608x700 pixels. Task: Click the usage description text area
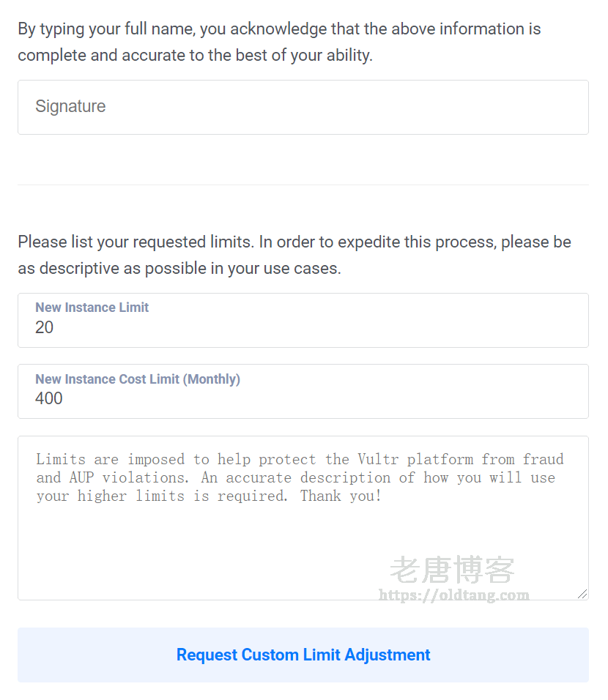tap(303, 542)
